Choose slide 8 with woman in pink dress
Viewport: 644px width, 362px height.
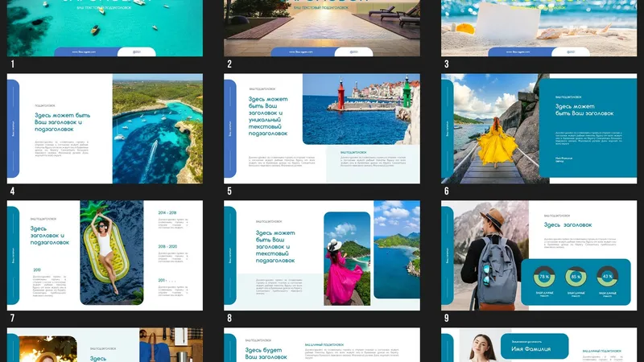click(x=321, y=255)
